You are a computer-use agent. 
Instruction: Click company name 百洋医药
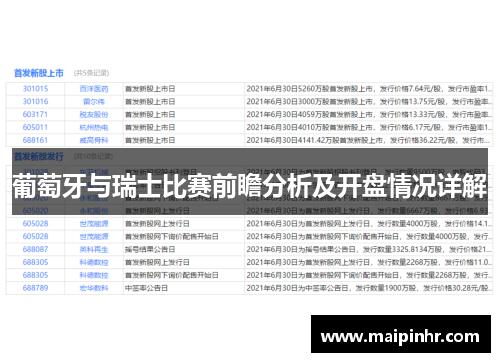coord(94,89)
